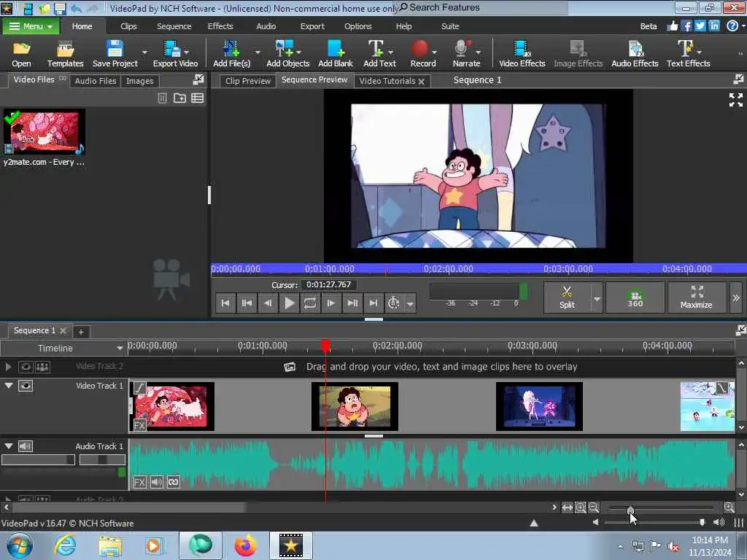The width and height of the screenshot is (747, 560).
Task: Jump to sequence end button
Action: 373,303
